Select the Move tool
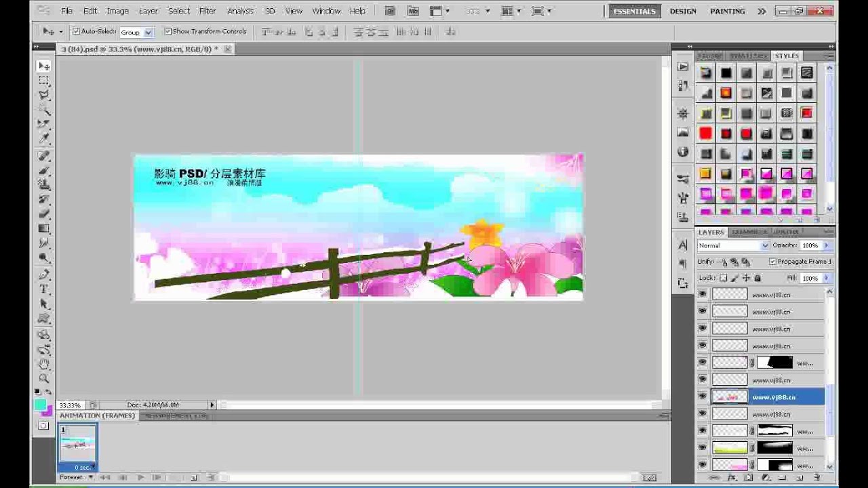 [43, 66]
